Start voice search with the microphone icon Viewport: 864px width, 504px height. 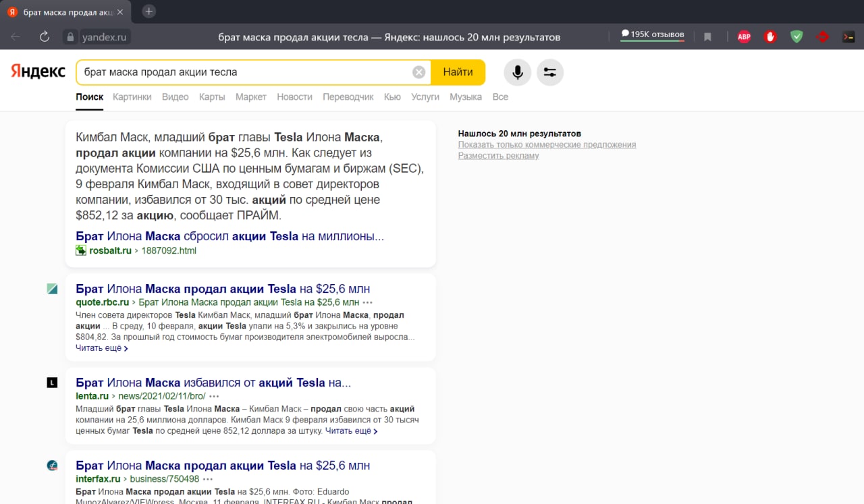click(518, 72)
